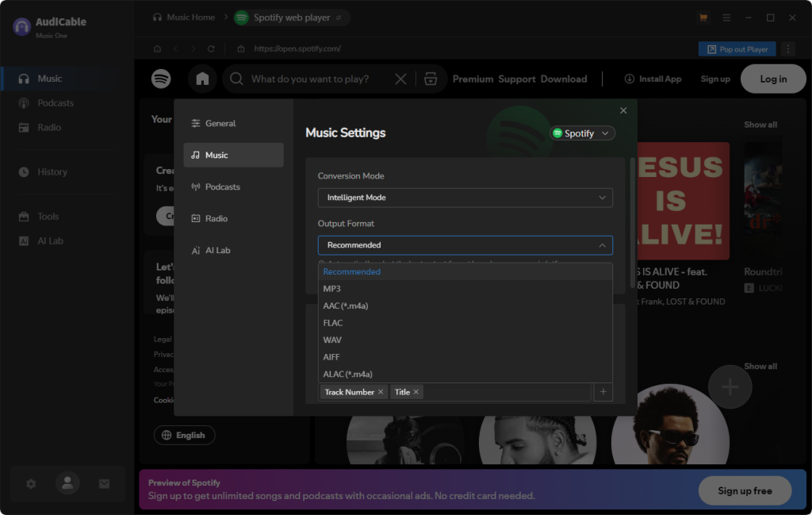Remove the Title tag
This screenshot has height=515, width=812.
click(416, 392)
